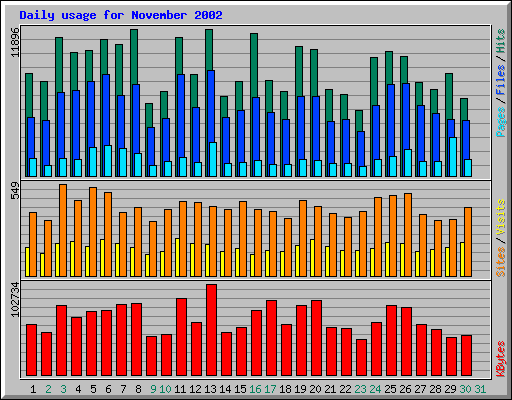512x400 pixels.
Task: Click green day label 10
Action: point(165,389)
